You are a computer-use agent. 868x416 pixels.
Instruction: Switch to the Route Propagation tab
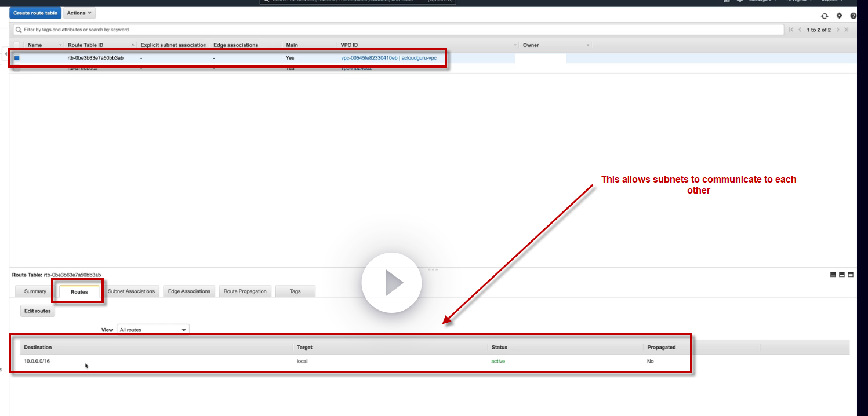tap(245, 291)
